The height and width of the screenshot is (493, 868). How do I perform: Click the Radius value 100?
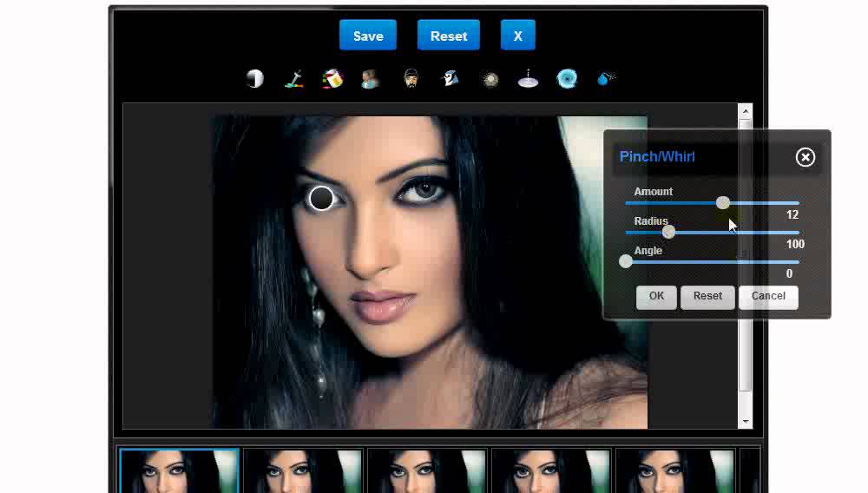click(795, 244)
